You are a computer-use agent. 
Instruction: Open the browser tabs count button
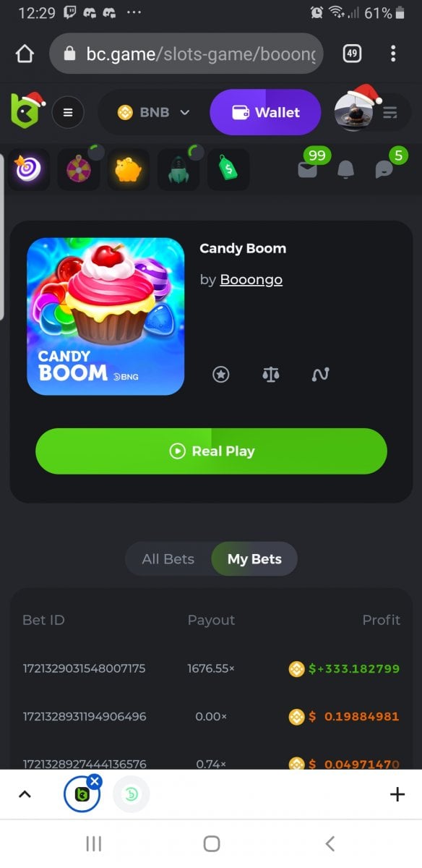tap(352, 54)
